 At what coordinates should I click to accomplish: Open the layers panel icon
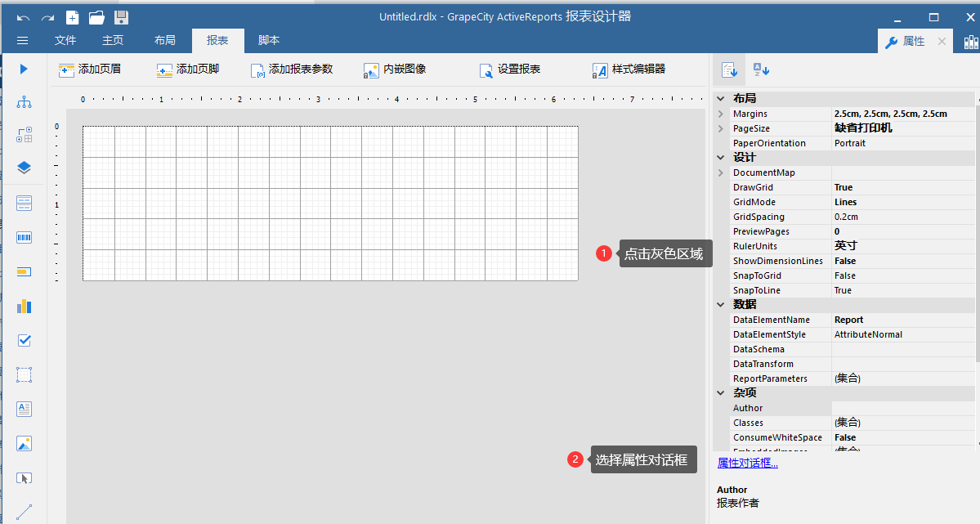[24, 168]
